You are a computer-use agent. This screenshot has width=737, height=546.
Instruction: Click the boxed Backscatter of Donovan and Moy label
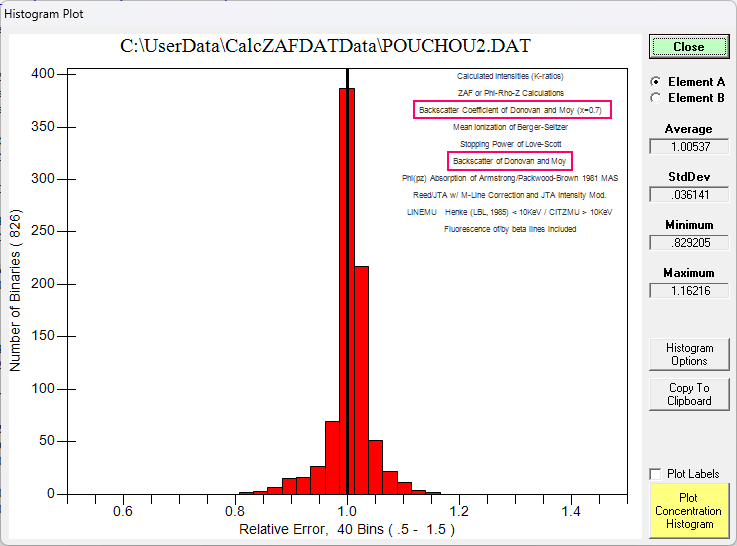(509, 160)
